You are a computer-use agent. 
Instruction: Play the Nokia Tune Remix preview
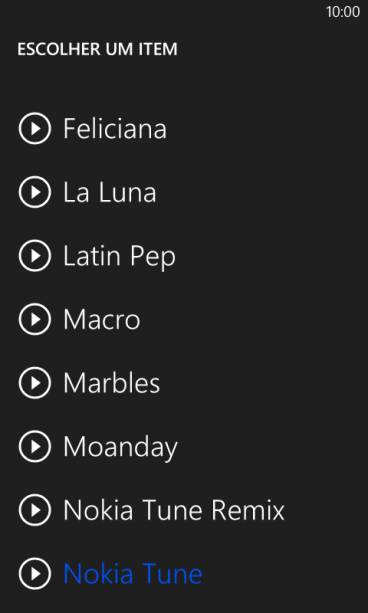pos(35,510)
